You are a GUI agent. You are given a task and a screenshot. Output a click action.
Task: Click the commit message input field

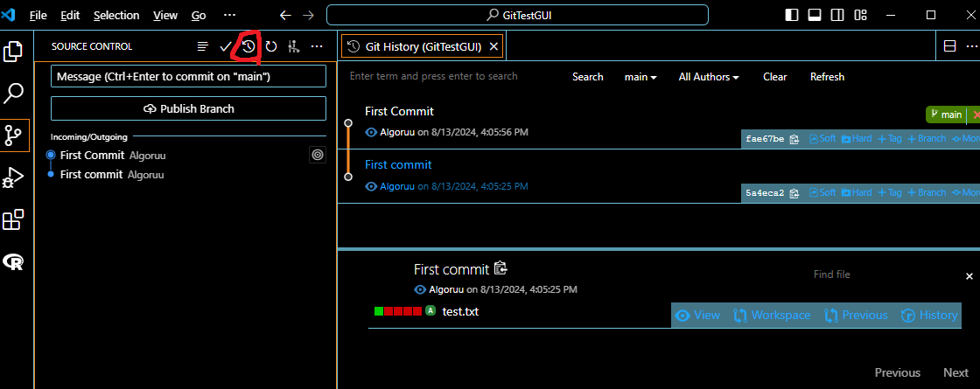coord(188,76)
